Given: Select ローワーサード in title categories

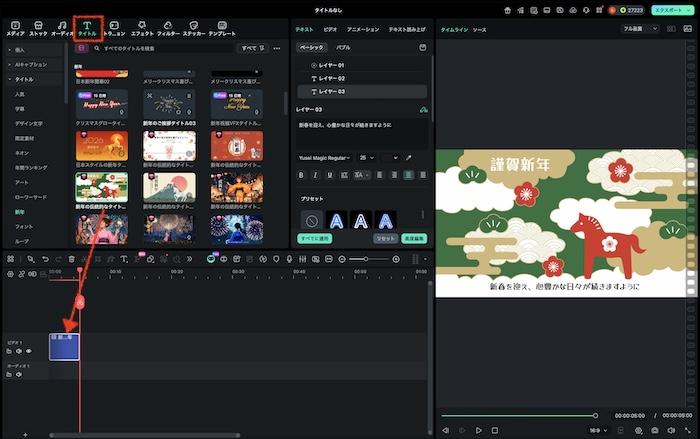Looking at the screenshot, I should (30, 197).
